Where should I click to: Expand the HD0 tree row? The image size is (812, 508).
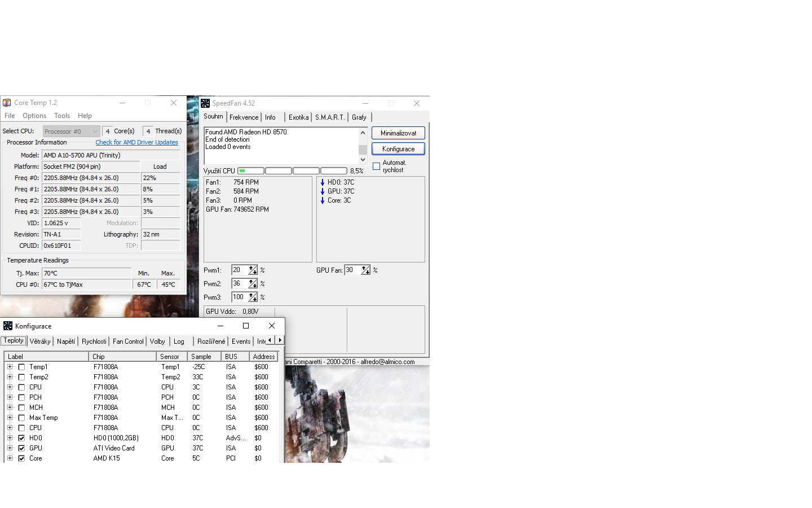point(10,438)
